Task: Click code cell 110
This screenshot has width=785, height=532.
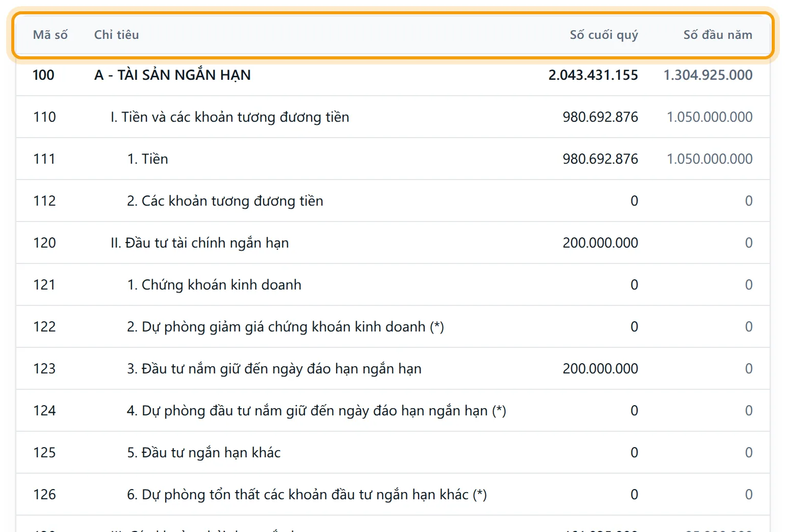Action: pyautogui.click(x=45, y=117)
